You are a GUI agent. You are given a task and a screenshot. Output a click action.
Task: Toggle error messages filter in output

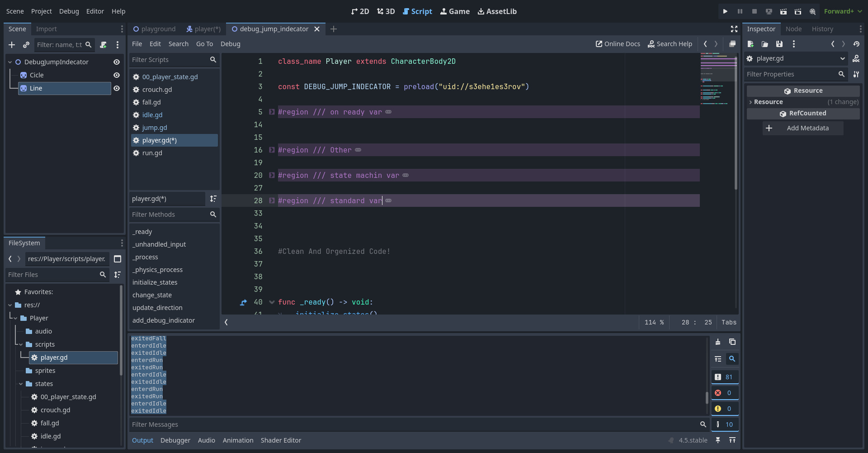point(725,393)
